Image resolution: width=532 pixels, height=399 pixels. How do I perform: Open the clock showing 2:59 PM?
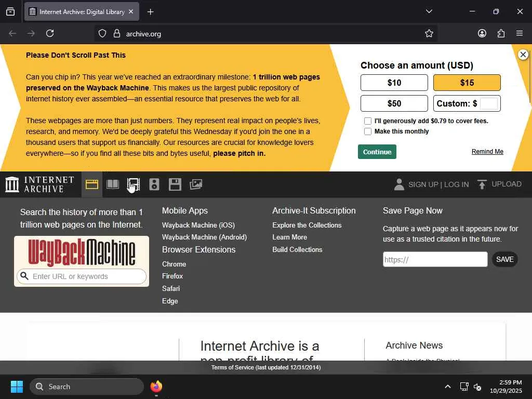(x=506, y=387)
